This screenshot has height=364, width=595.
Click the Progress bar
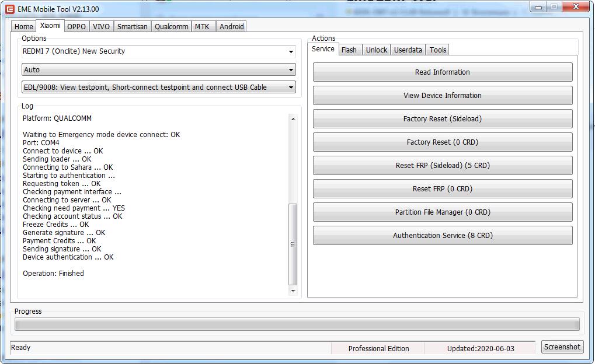click(297, 324)
